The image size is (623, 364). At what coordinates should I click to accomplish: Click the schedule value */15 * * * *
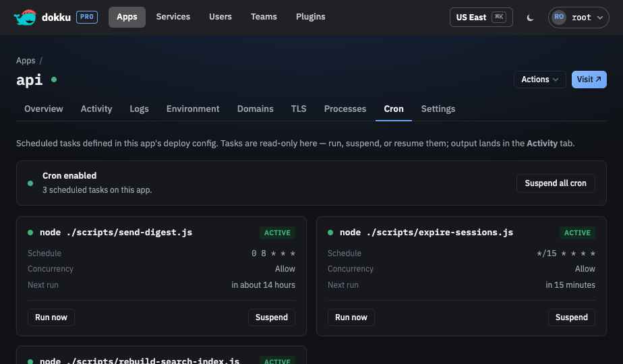[566, 253]
